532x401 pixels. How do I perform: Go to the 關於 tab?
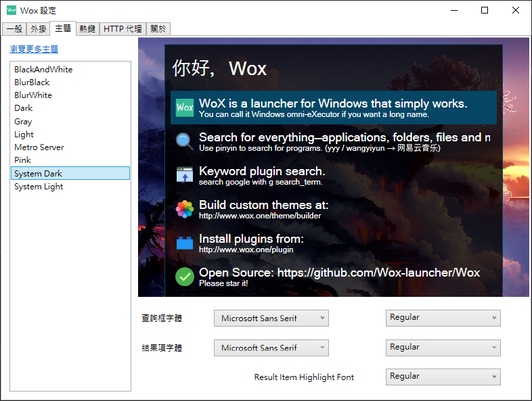[158, 29]
